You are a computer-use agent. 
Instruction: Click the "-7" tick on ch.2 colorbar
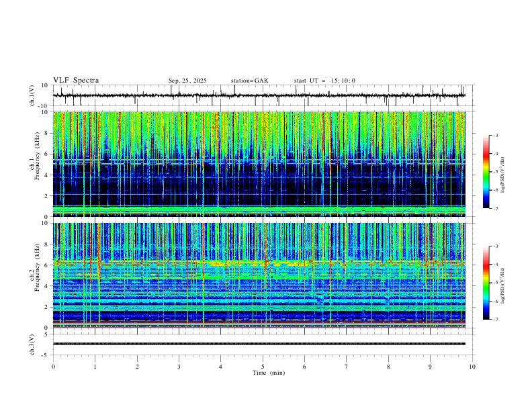point(496,319)
